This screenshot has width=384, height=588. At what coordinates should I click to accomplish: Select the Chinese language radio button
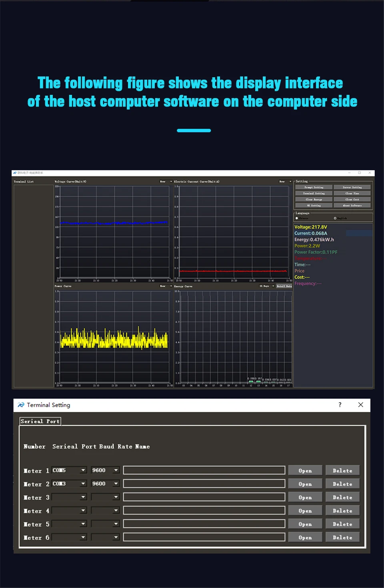297,218
